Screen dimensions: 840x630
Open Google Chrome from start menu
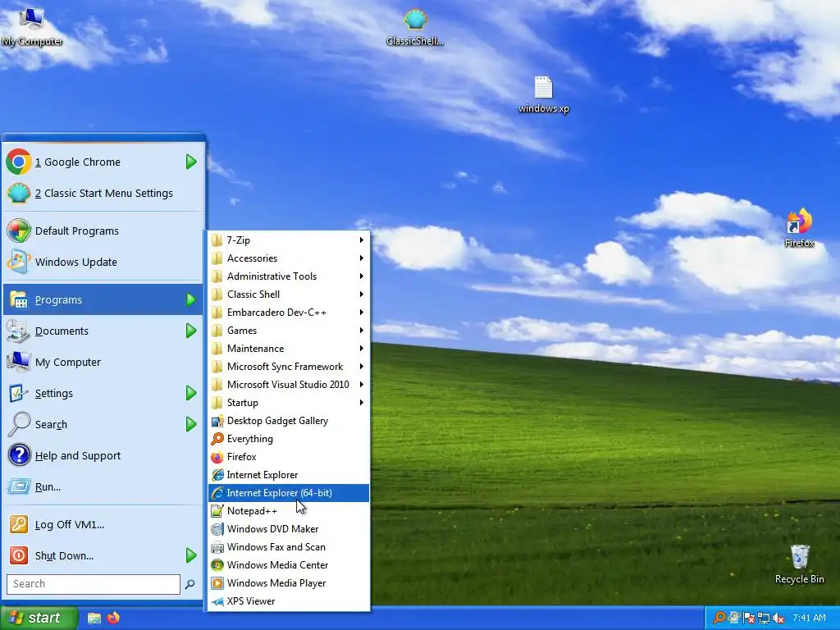coord(103,162)
